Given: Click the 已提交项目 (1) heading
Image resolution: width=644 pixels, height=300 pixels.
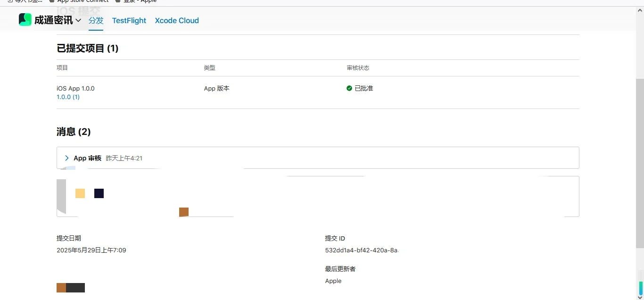Looking at the screenshot, I should click(x=88, y=48).
